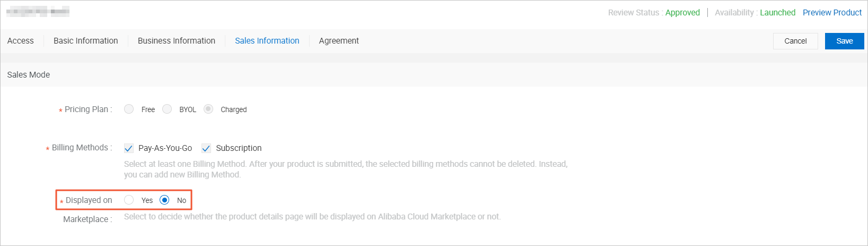The image size is (868, 246).
Task: Click the Launched availability status
Action: 778,13
